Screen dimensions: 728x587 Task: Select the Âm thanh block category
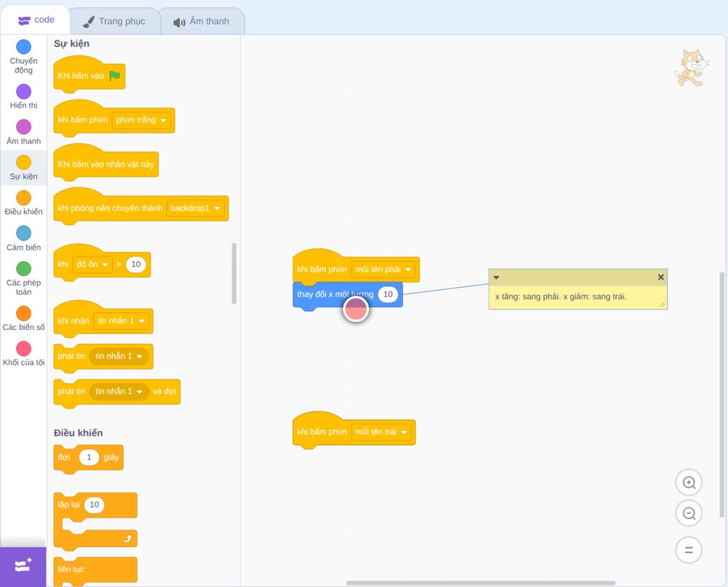coord(23,133)
